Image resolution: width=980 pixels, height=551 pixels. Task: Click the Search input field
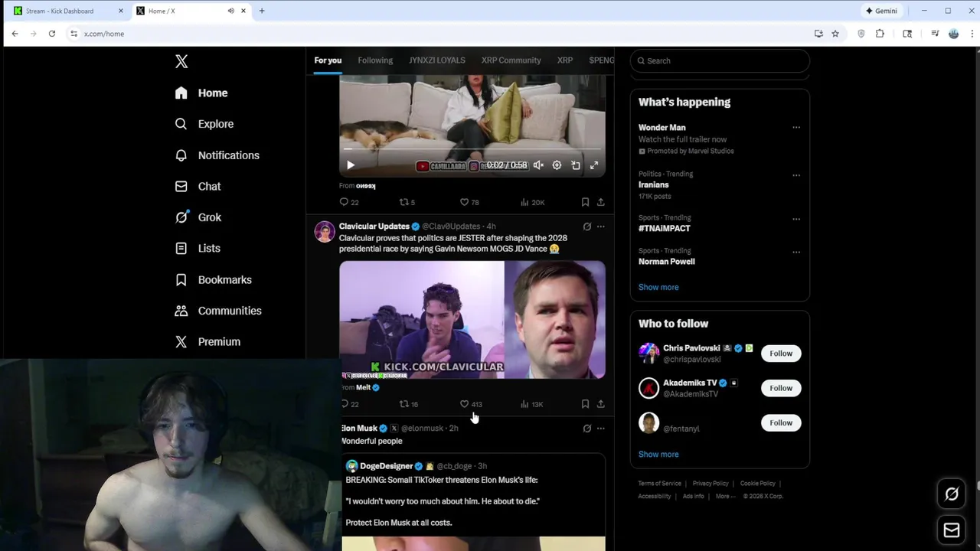(x=720, y=60)
